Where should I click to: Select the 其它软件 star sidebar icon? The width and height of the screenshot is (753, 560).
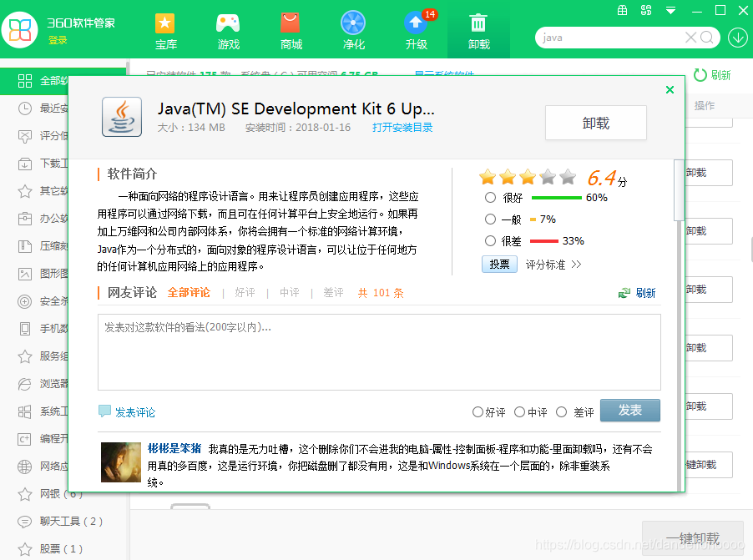click(x=25, y=191)
